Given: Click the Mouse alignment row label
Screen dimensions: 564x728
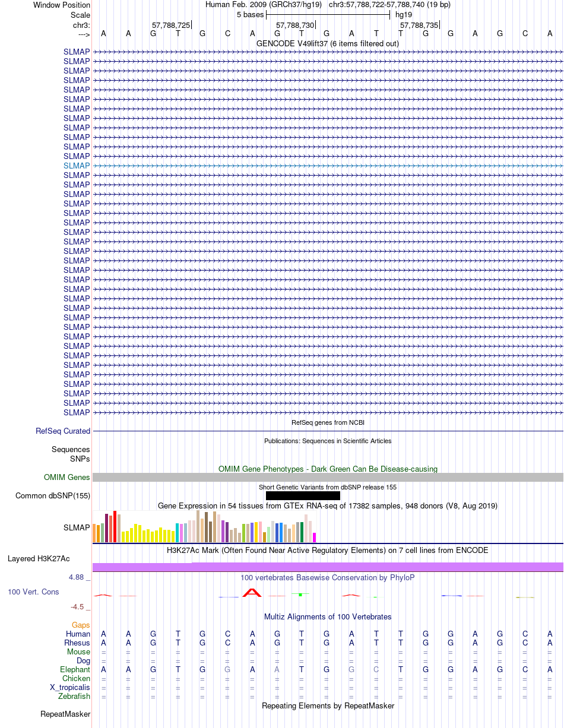Looking at the screenshot, I should (78, 652).
